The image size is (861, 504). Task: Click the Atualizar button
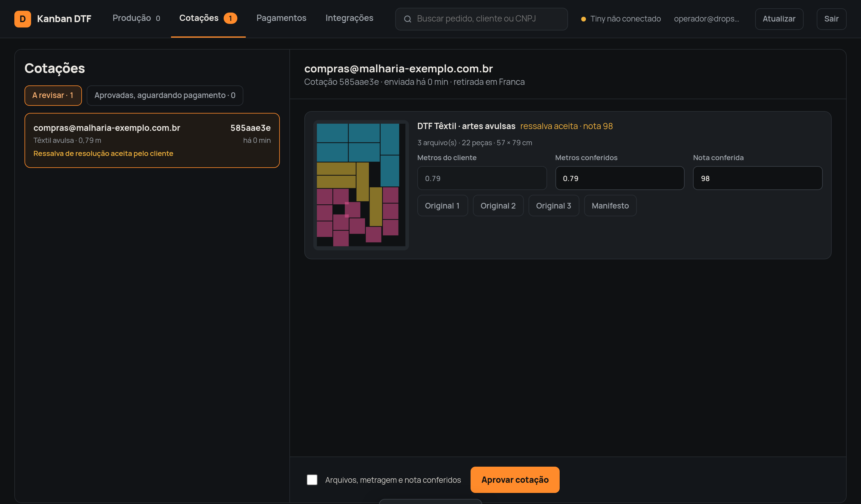click(779, 19)
